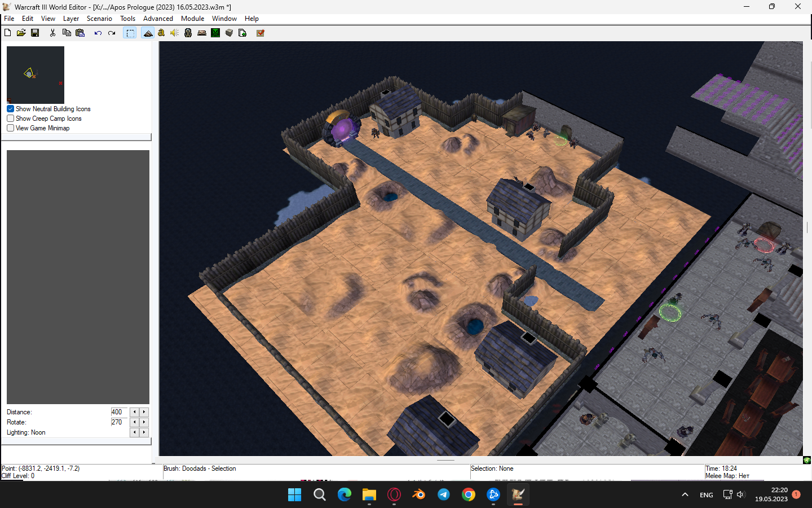Screen dimensions: 812x508
Task: Create a new map with the blank-page icon
Action: point(8,33)
